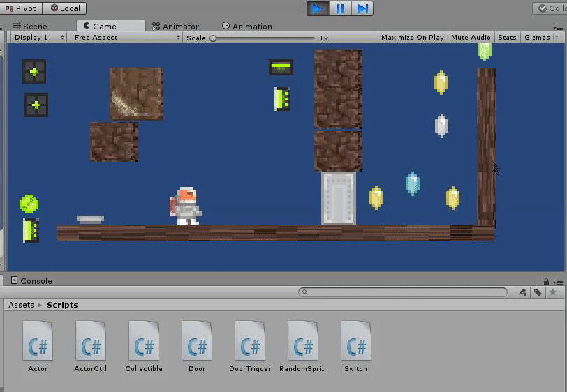Click the Play button
Image resolution: width=567 pixels, height=392 pixels.
point(318,8)
